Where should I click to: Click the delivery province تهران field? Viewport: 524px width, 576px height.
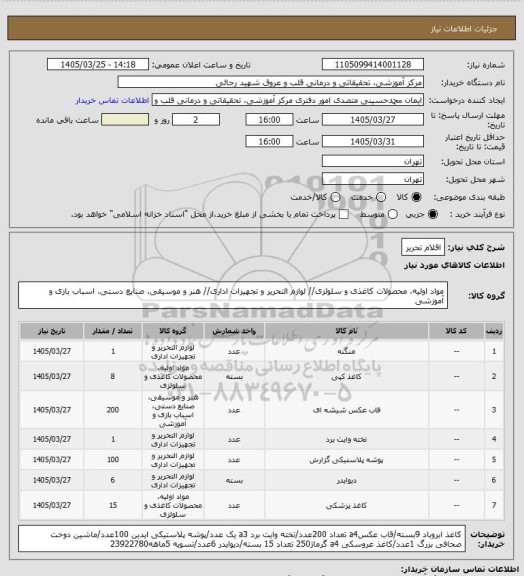[373, 161]
